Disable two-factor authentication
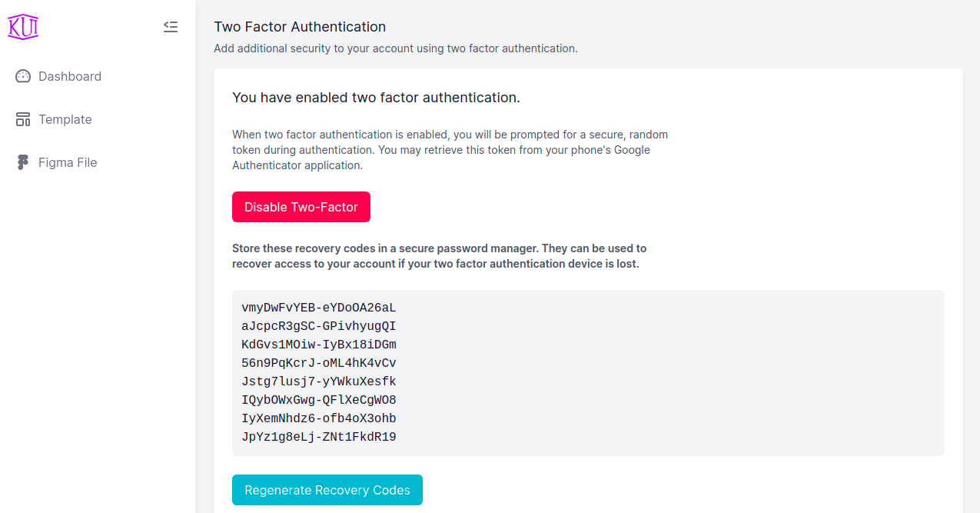 pyautogui.click(x=301, y=207)
